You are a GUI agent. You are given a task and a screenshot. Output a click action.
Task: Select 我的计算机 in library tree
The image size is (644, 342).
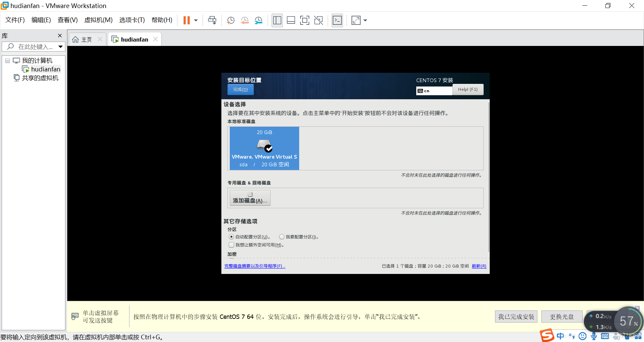click(37, 61)
